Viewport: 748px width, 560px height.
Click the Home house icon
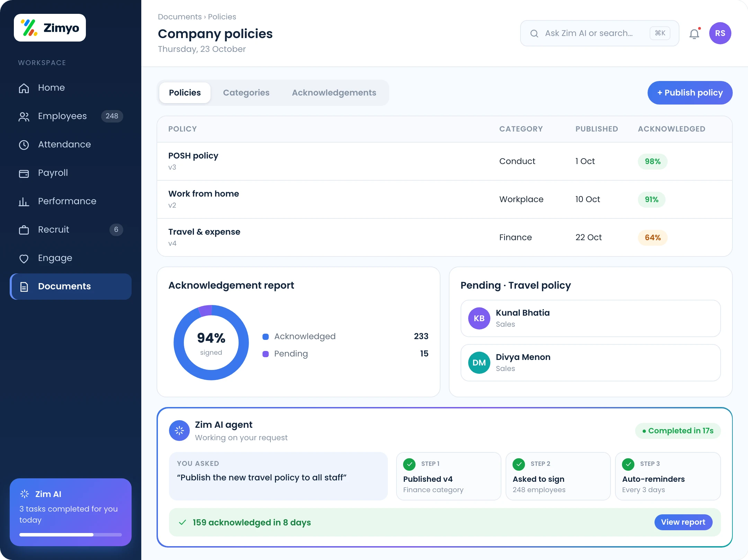click(x=24, y=88)
